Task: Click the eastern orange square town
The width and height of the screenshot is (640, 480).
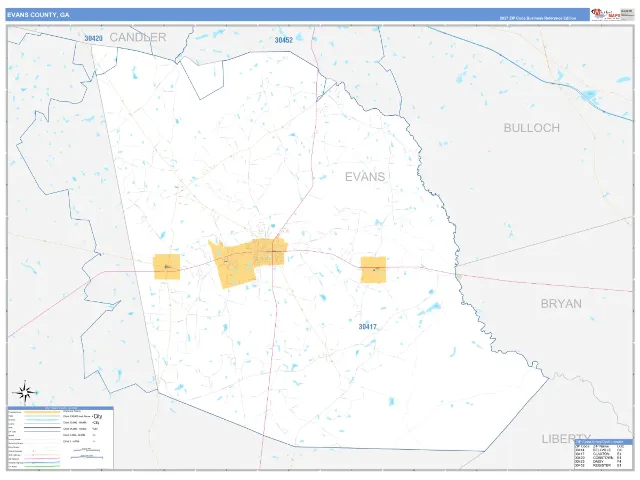Action: pyautogui.click(x=373, y=269)
